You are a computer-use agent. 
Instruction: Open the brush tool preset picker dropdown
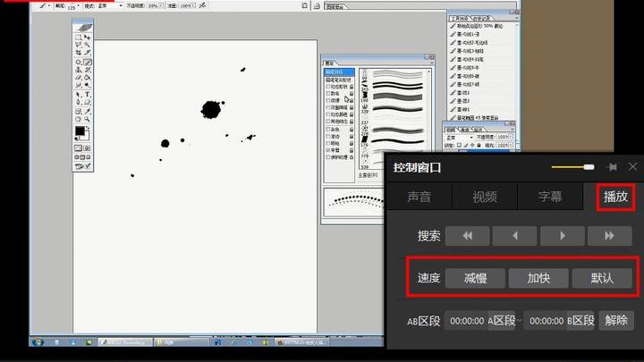click(x=49, y=5)
